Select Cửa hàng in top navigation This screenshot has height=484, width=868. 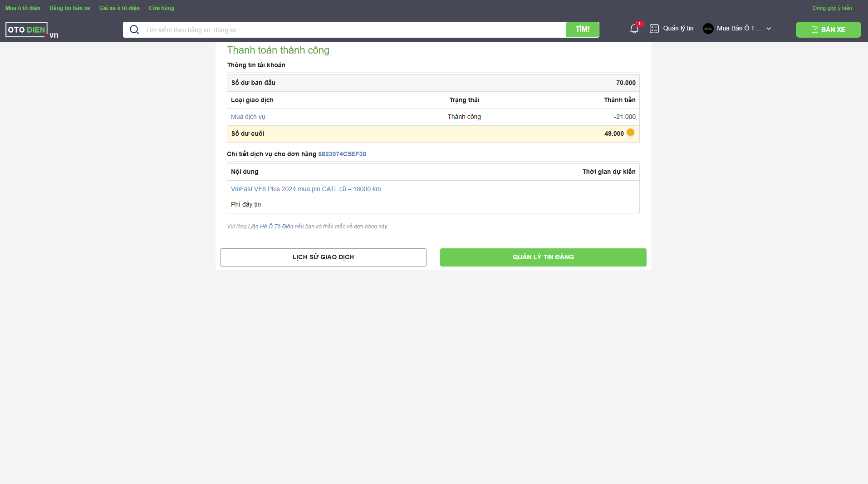[x=161, y=8]
